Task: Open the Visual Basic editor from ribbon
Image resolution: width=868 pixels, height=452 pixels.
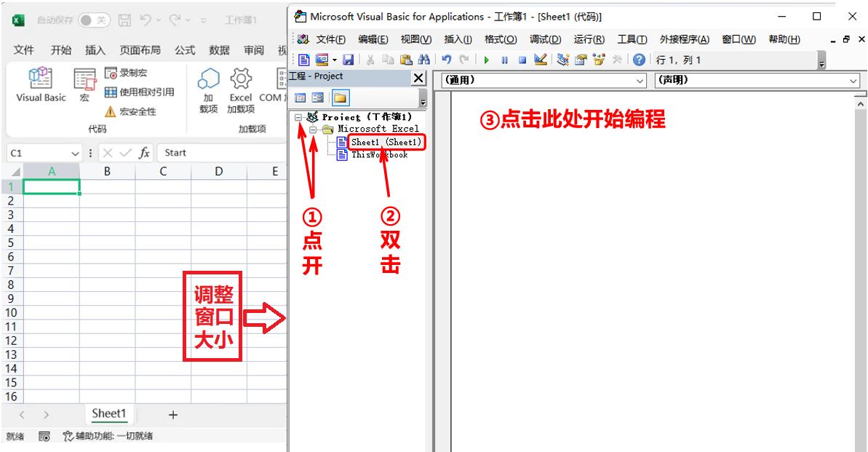Action: click(41, 85)
